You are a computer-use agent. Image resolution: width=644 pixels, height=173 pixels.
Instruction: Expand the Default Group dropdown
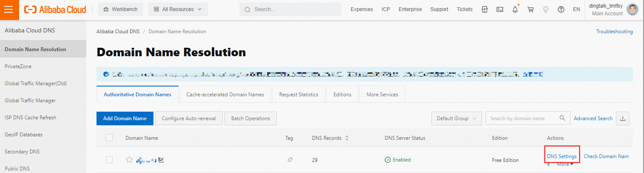pyautogui.click(x=457, y=118)
